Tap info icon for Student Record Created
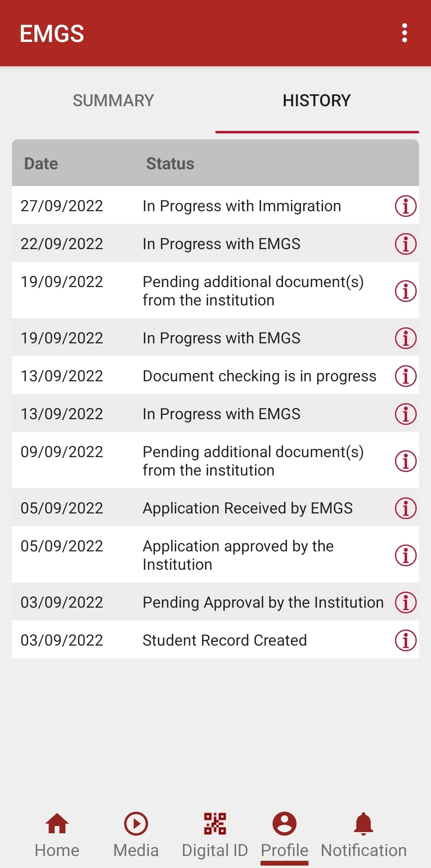This screenshot has height=868, width=431. pyautogui.click(x=405, y=640)
